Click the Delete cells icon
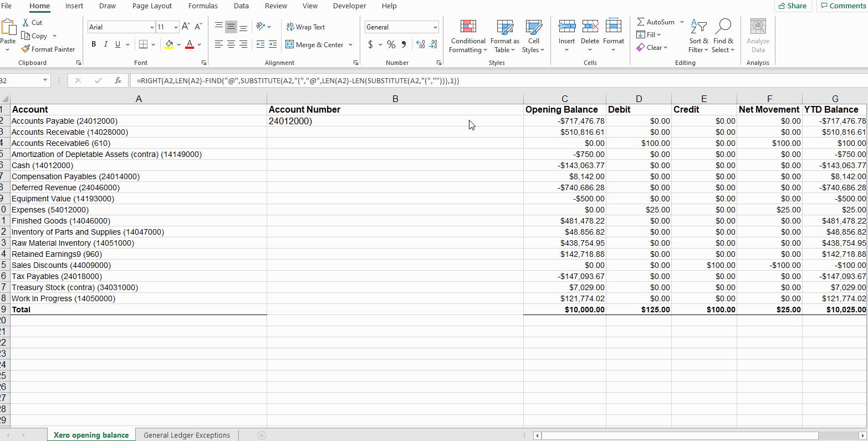 tap(590, 26)
